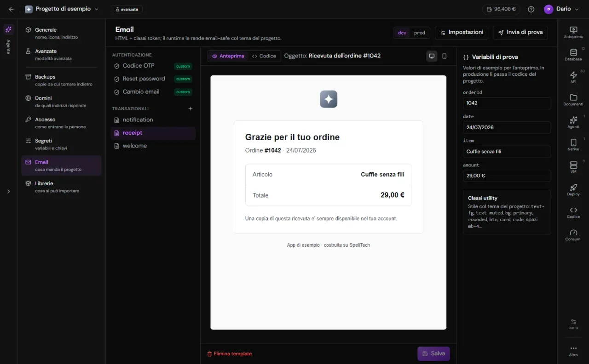Open Consumi gauge icon
The image size is (589, 364).
[x=573, y=235]
